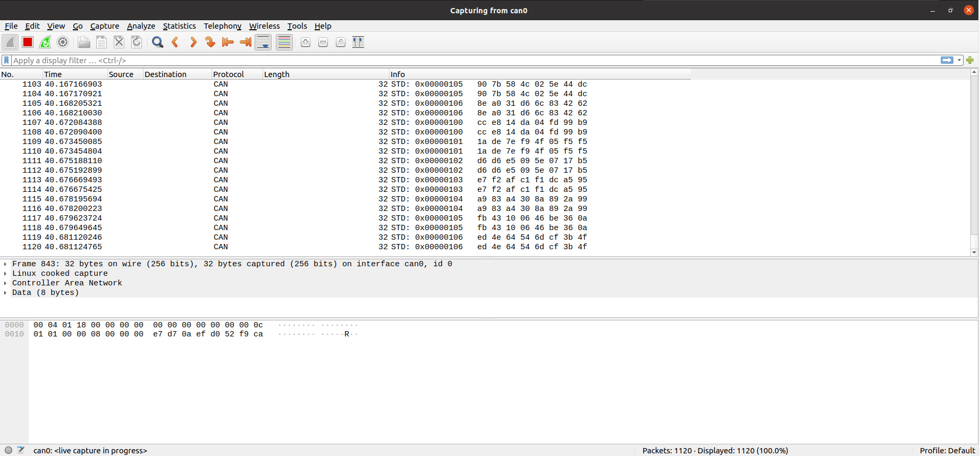The width and height of the screenshot is (980, 456).
Task: Open capture options gear icon
Action: [63, 43]
